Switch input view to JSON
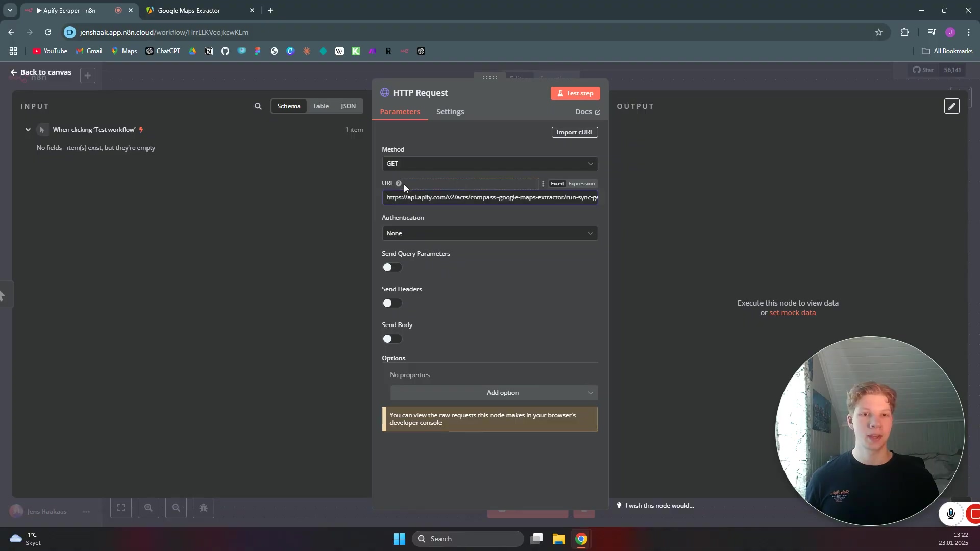The height and width of the screenshot is (551, 980). [348, 106]
